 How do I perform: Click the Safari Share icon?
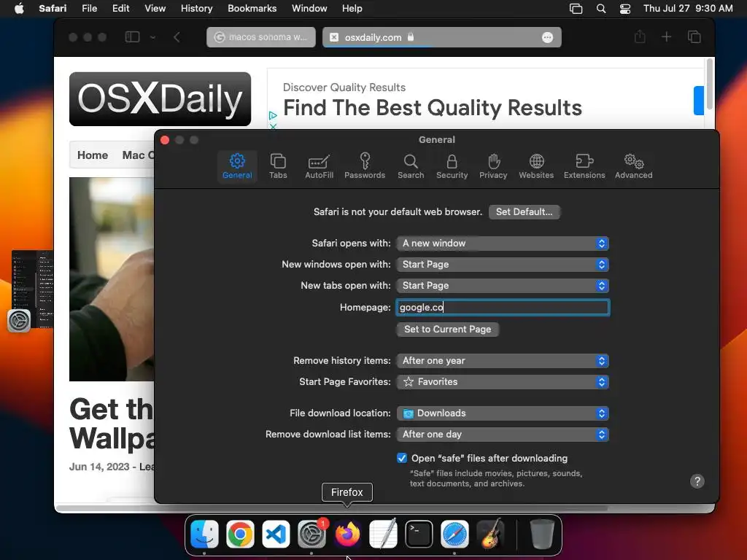pyautogui.click(x=640, y=36)
